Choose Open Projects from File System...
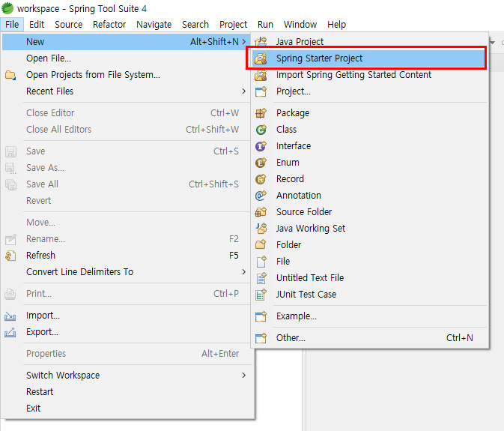 (126, 75)
